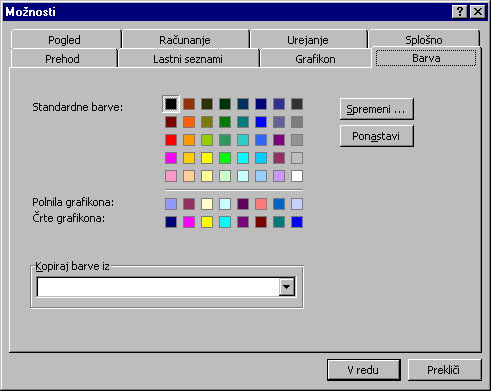
Task: Choose the salmon chart fill swatch
Action: pos(261,204)
